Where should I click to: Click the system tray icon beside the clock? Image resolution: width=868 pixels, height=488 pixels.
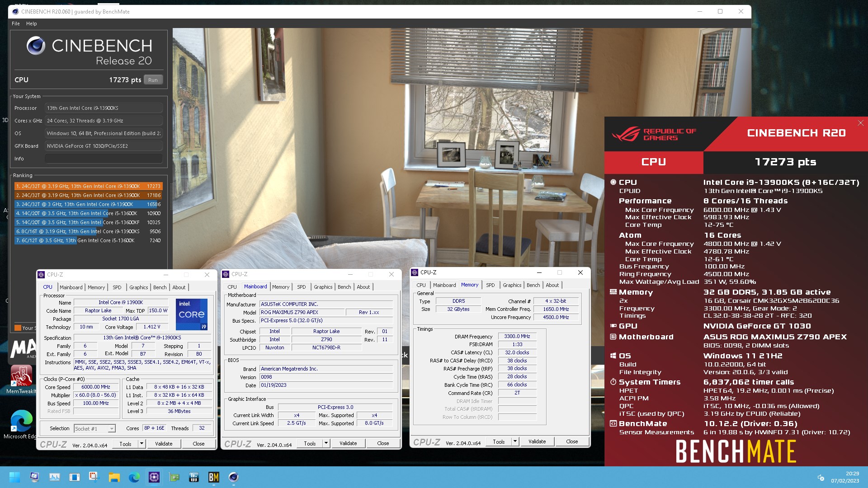point(821,478)
